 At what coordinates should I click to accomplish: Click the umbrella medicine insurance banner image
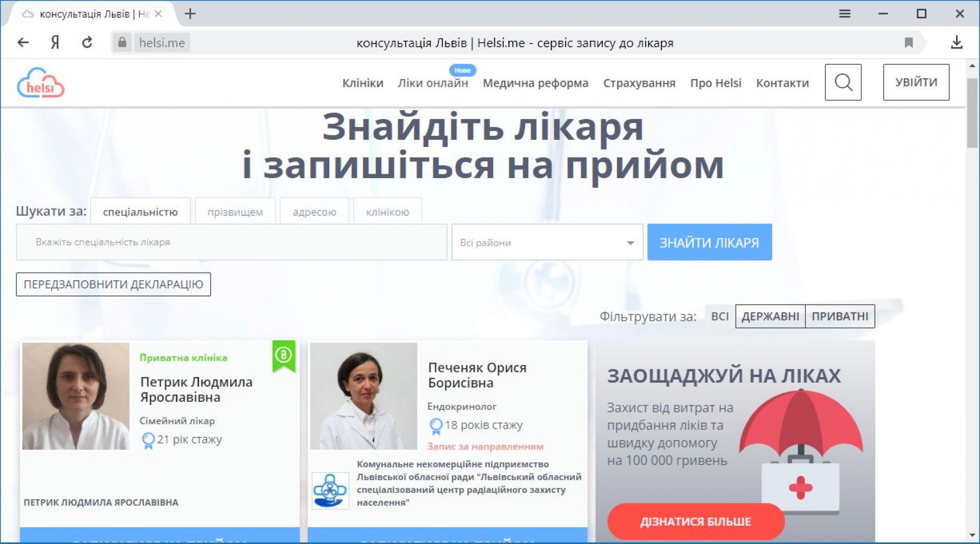tap(801, 452)
